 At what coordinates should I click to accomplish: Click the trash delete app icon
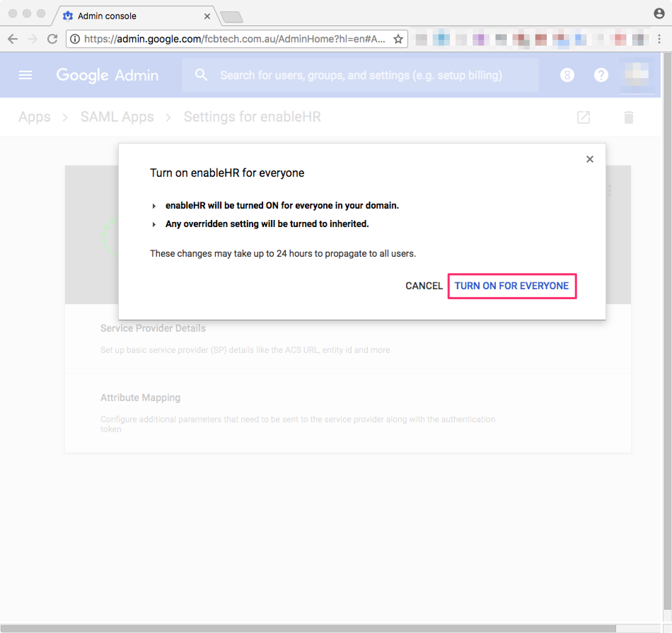click(629, 117)
